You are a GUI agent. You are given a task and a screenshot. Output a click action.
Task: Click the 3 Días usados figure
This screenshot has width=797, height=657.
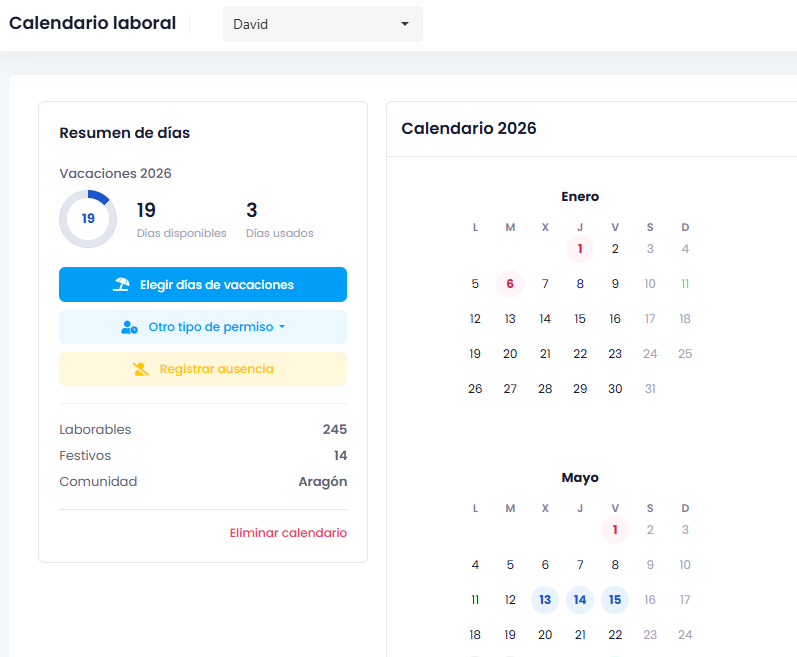point(252,210)
